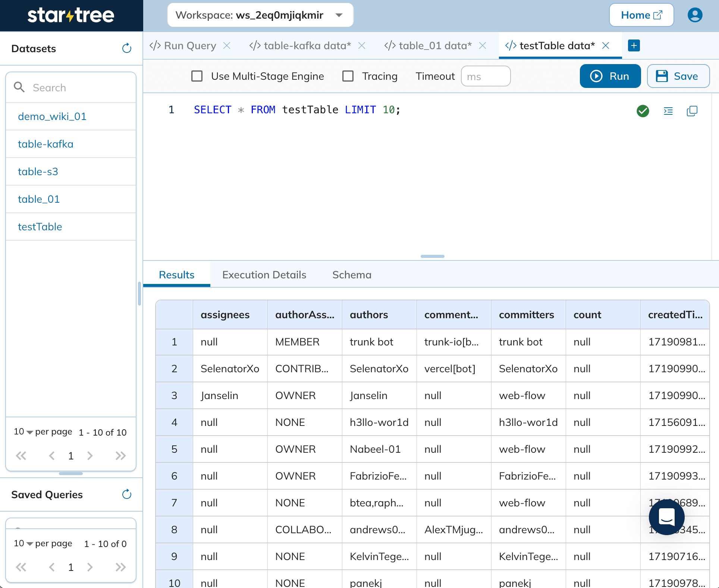Click the green query validation checkmark

point(643,111)
